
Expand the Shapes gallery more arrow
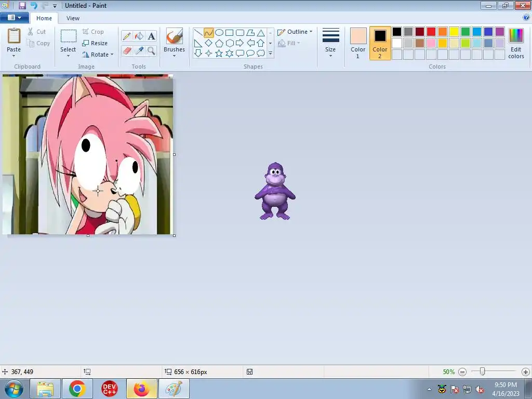270,54
